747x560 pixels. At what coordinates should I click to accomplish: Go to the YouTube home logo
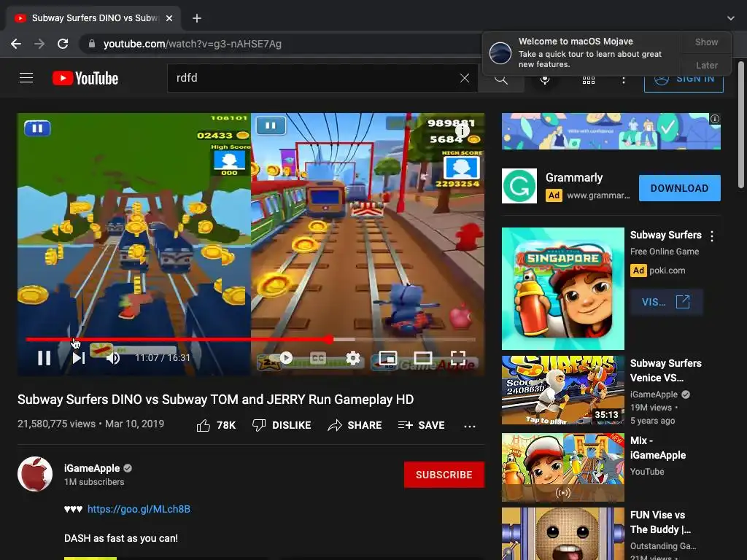[x=85, y=78]
